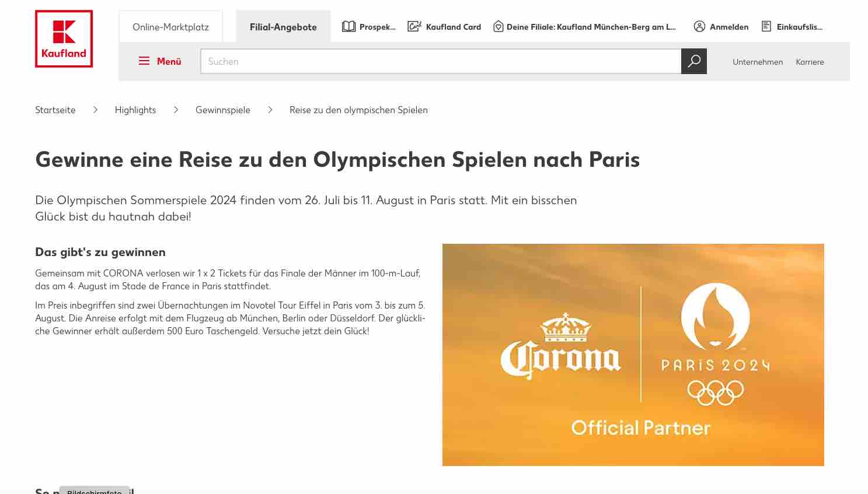868x494 pixels.
Task: Click breadcrumb chevron after Highlights
Action: [x=176, y=110]
